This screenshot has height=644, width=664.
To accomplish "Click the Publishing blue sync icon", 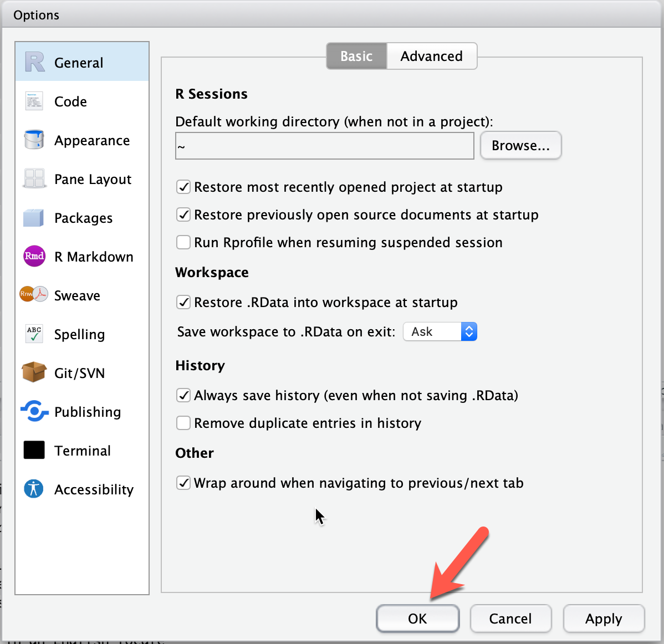I will coord(34,411).
